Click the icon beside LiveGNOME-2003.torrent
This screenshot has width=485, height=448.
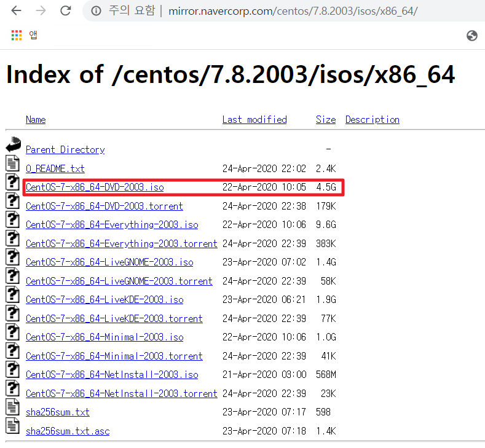pos(13,275)
